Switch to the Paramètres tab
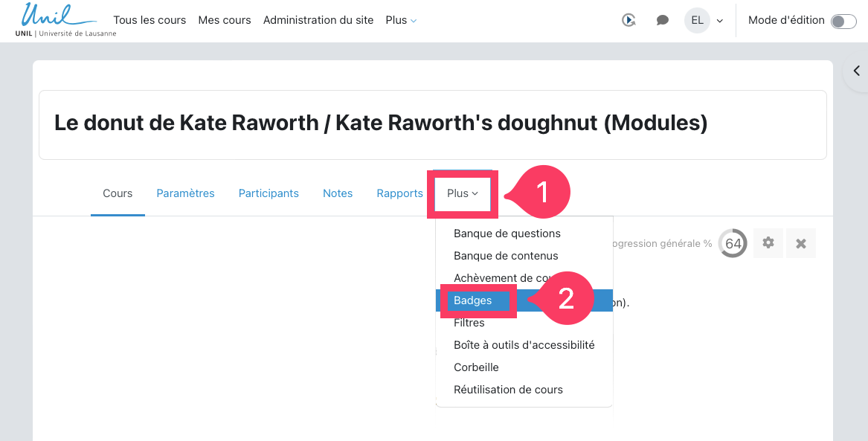Image resolution: width=868 pixels, height=441 pixels. (185, 193)
